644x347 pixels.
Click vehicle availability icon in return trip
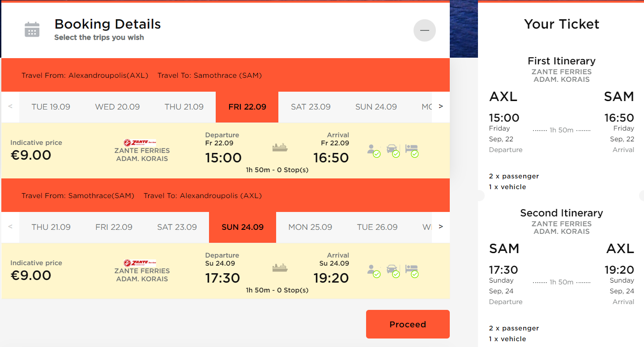[392, 271]
